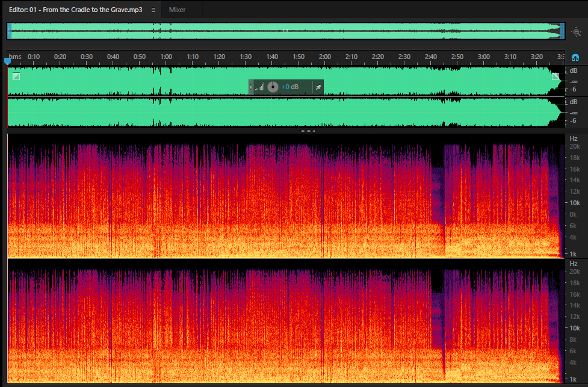This screenshot has height=387, width=588.
Task: Click 1k on the upper spectrogram scale
Action: click(573, 254)
